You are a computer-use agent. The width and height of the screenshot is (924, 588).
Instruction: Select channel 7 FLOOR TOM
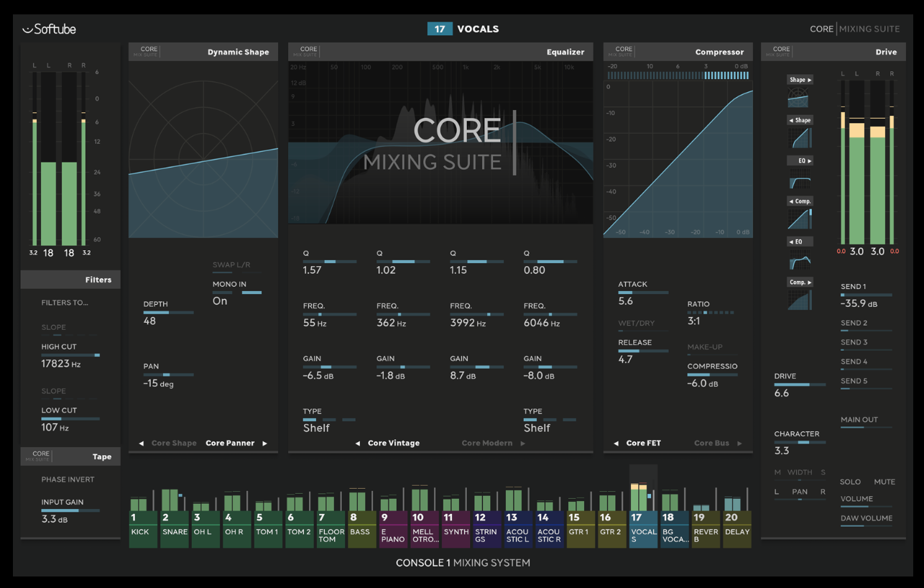tap(331, 529)
